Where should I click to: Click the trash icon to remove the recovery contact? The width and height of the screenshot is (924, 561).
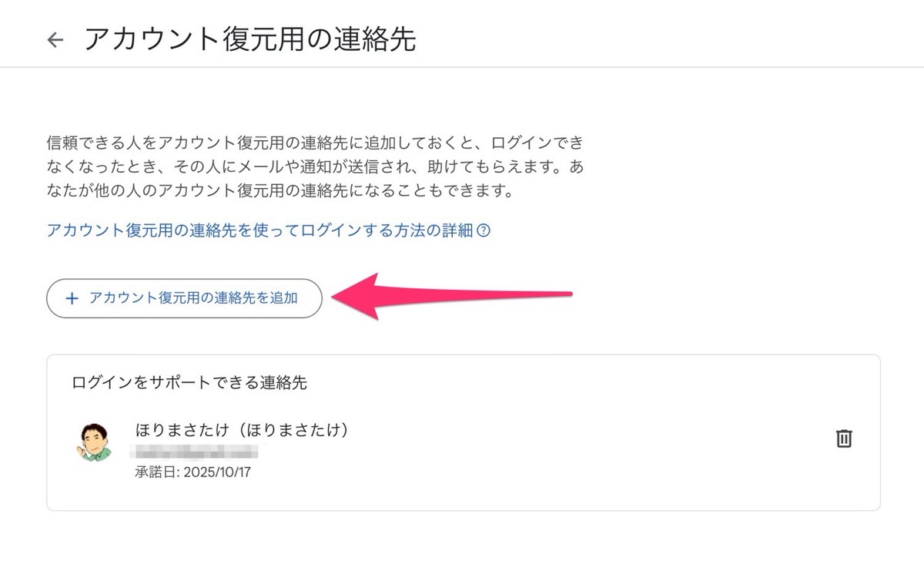pyautogui.click(x=844, y=438)
